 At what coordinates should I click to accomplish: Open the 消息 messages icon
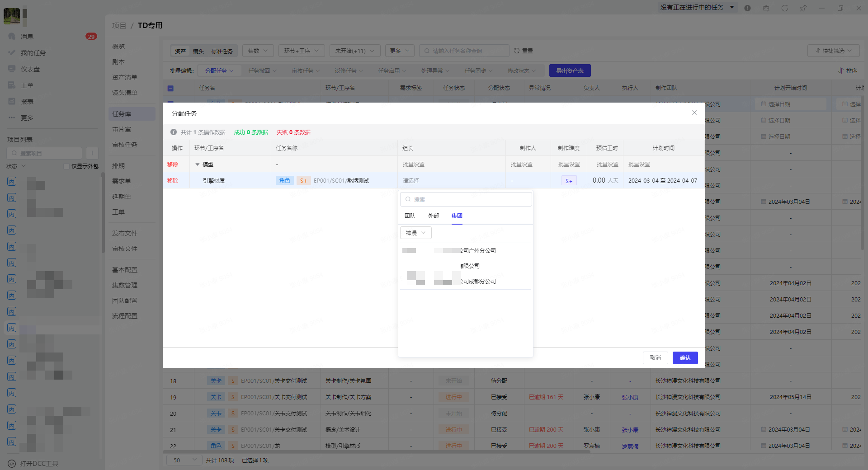coord(12,37)
